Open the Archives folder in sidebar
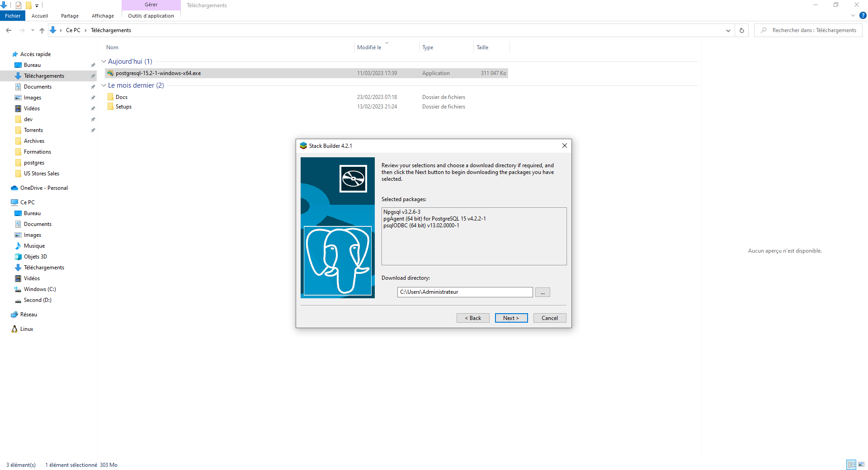868x470 pixels. [x=34, y=141]
